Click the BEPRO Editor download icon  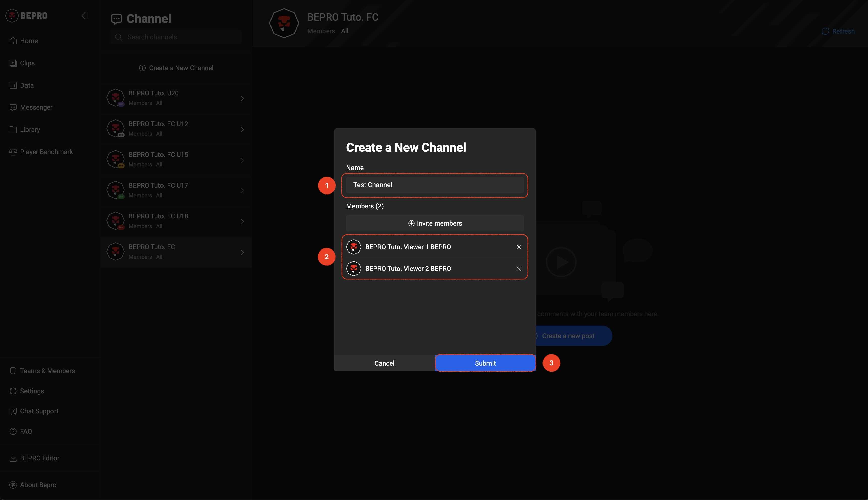coord(13,458)
